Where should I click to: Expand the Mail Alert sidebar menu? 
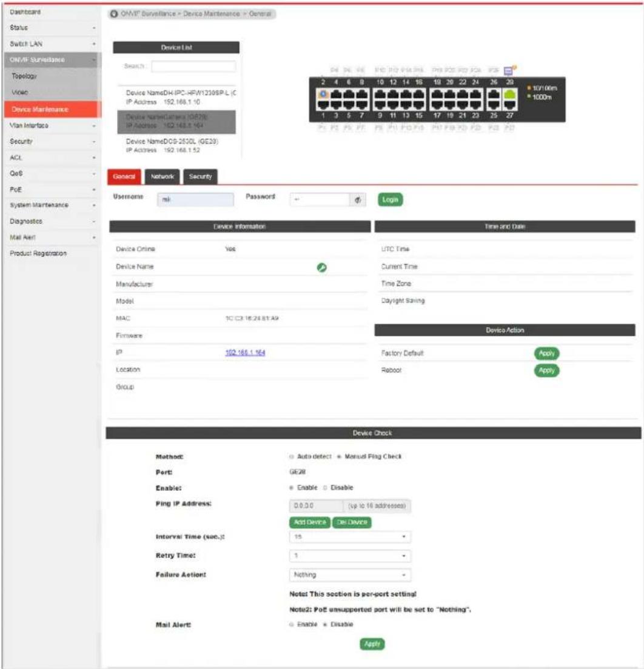[x=52, y=237]
